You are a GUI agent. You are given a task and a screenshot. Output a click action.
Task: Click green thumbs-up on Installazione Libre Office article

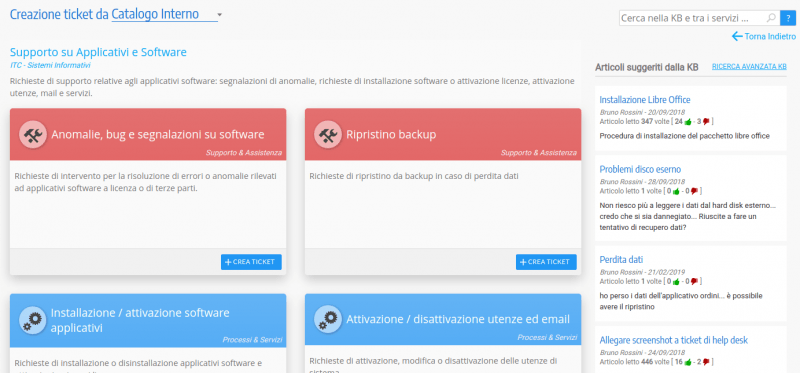click(688, 121)
